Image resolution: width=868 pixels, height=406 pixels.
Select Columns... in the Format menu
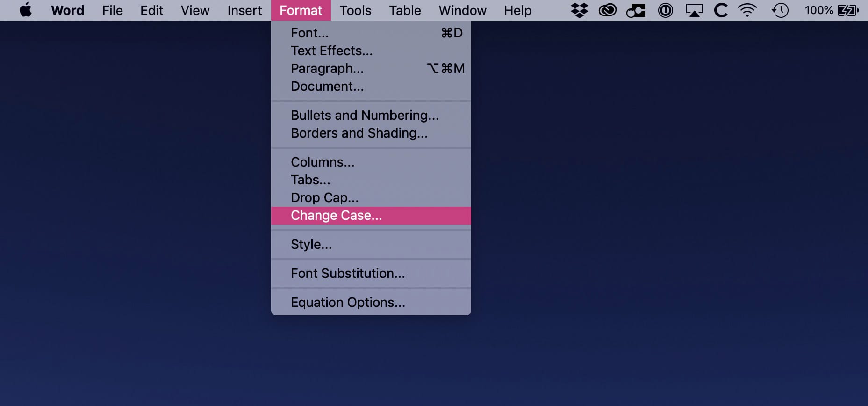[371, 162]
